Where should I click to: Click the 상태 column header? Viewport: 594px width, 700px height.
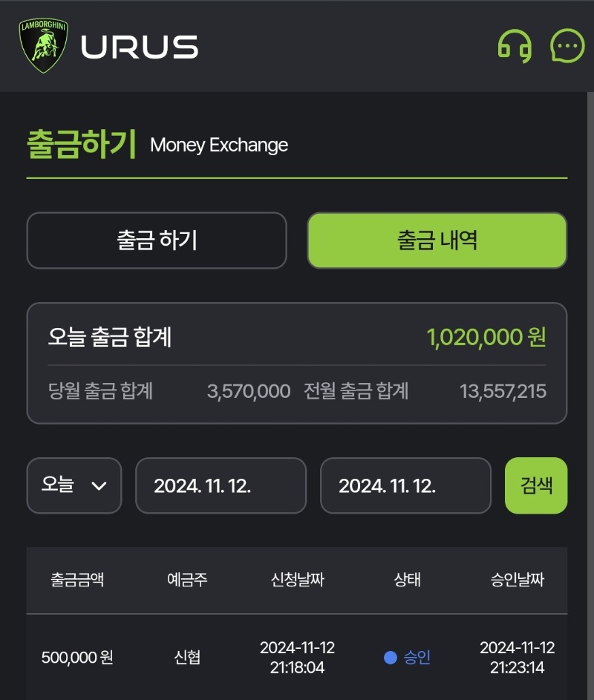click(408, 580)
